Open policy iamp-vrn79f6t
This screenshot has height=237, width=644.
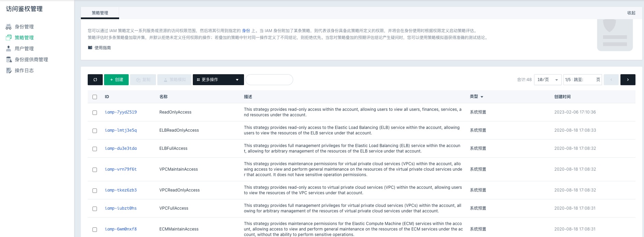121,169
